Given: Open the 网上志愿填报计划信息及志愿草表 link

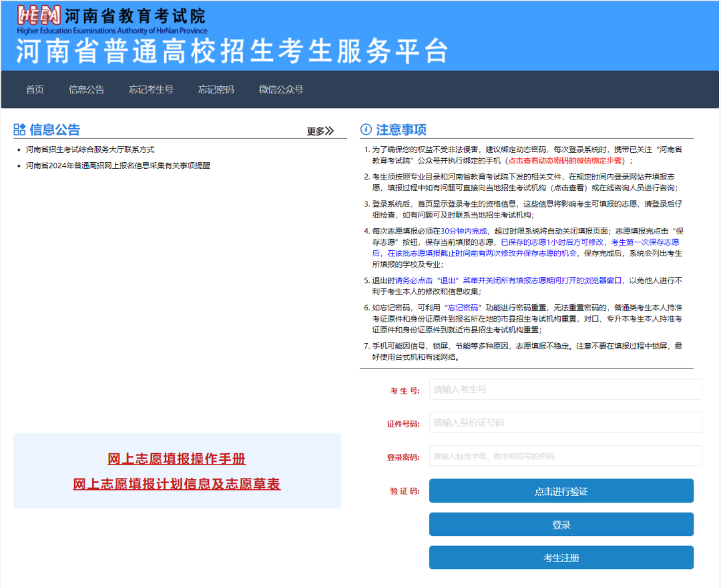Looking at the screenshot, I should pyautogui.click(x=176, y=484).
